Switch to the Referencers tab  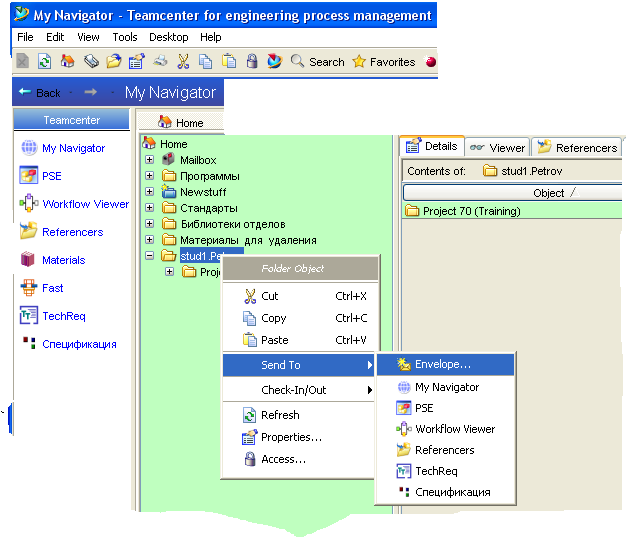(x=577, y=147)
